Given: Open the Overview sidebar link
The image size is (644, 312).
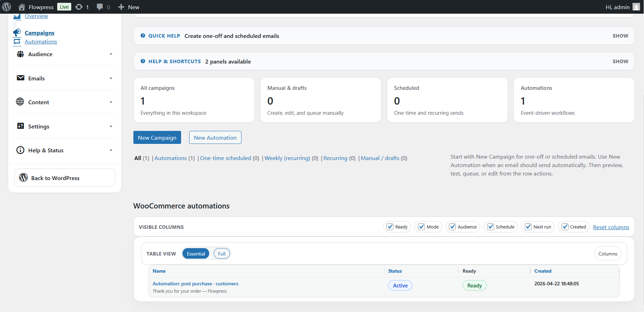Looking at the screenshot, I should pyautogui.click(x=36, y=16).
